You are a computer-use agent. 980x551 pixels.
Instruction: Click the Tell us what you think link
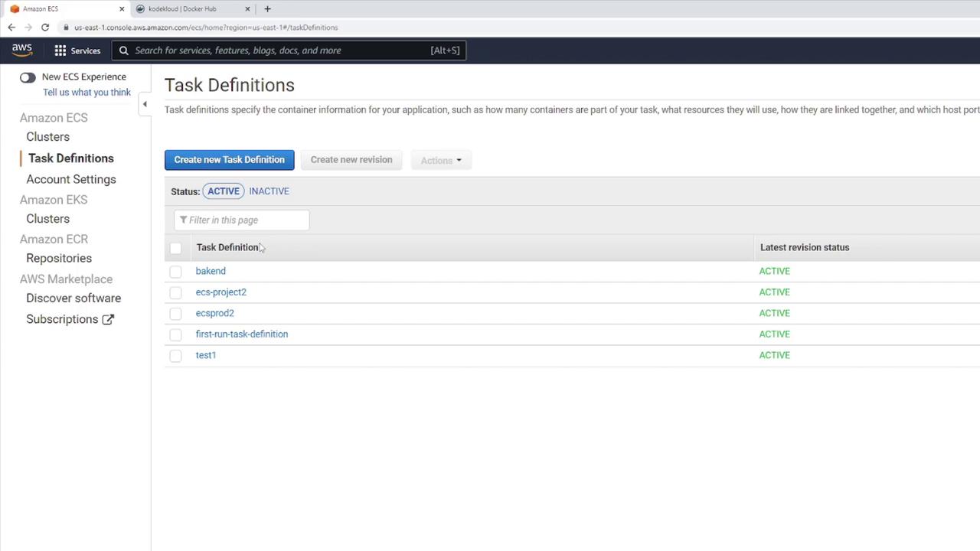[87, 93]
